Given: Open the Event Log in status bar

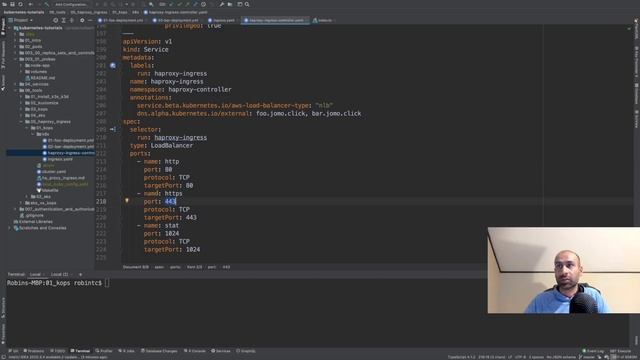Looking at the screenshot, I should point(593,351).
